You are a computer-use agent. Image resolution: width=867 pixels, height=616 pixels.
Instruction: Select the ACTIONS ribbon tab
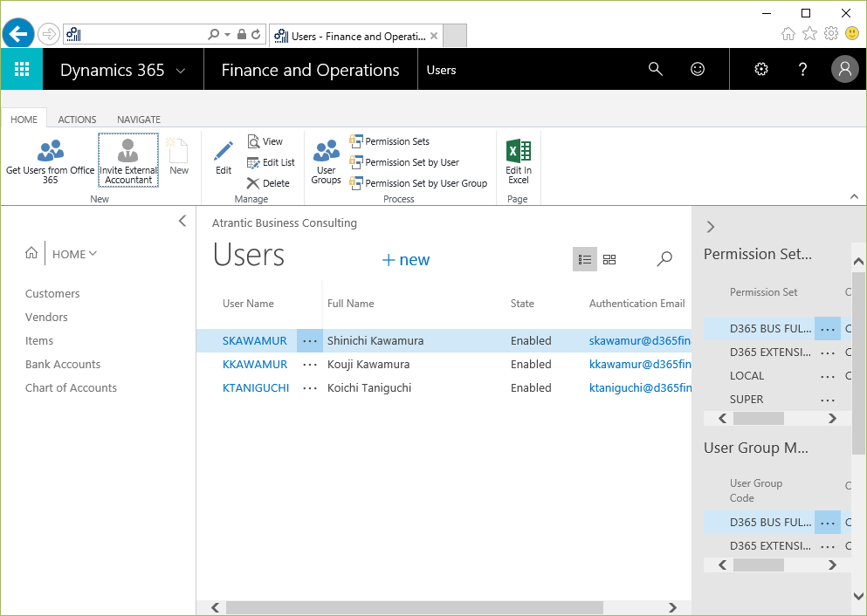coord(77,120)
